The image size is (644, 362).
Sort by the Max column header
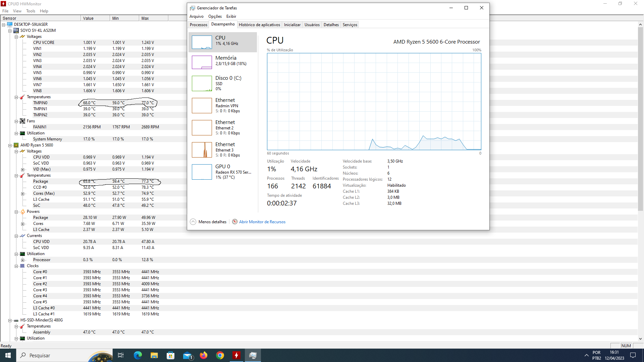[x=153, y=18]
